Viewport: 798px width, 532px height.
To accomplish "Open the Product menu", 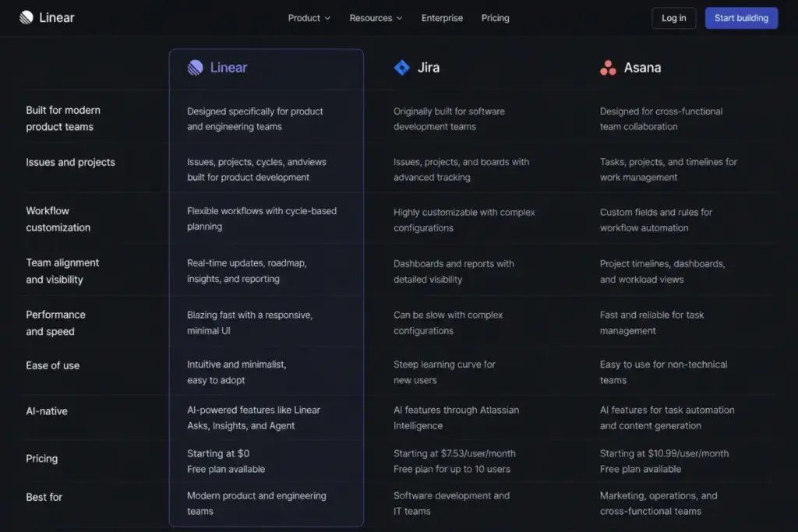I will (309, 19).
